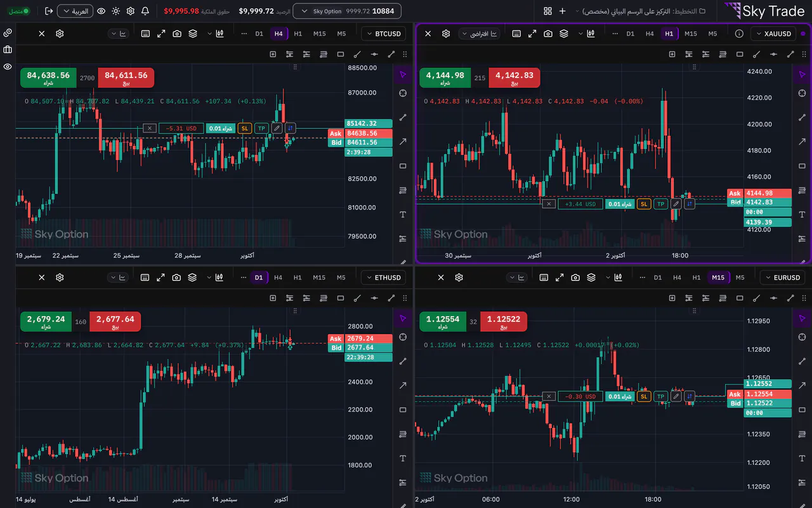812x508 pixels.
Task: Open global settings gear in the top bar
Action: 130,11
